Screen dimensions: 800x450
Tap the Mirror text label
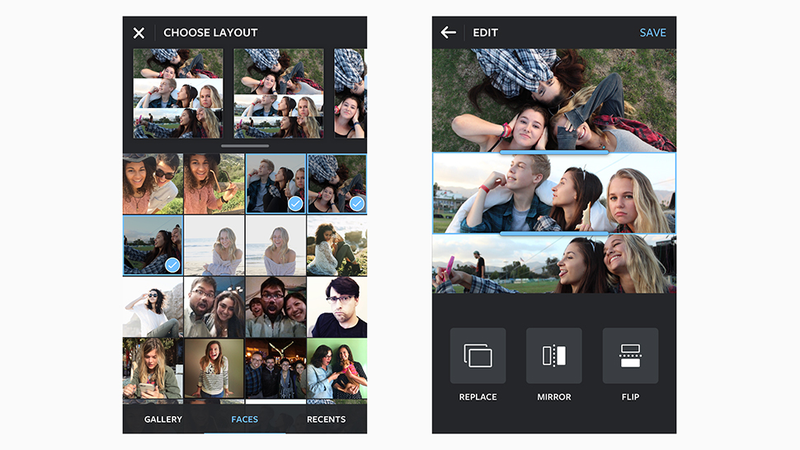554,397
